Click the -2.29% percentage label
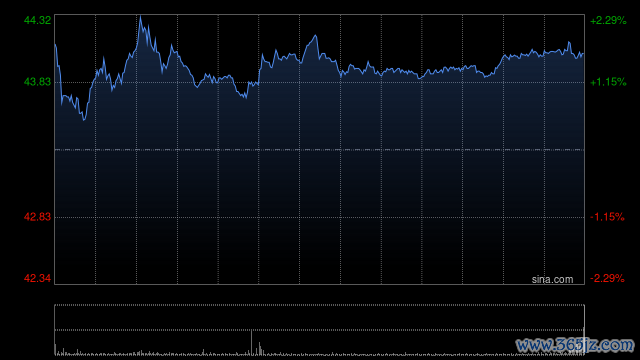 click(x=607, y=278)
